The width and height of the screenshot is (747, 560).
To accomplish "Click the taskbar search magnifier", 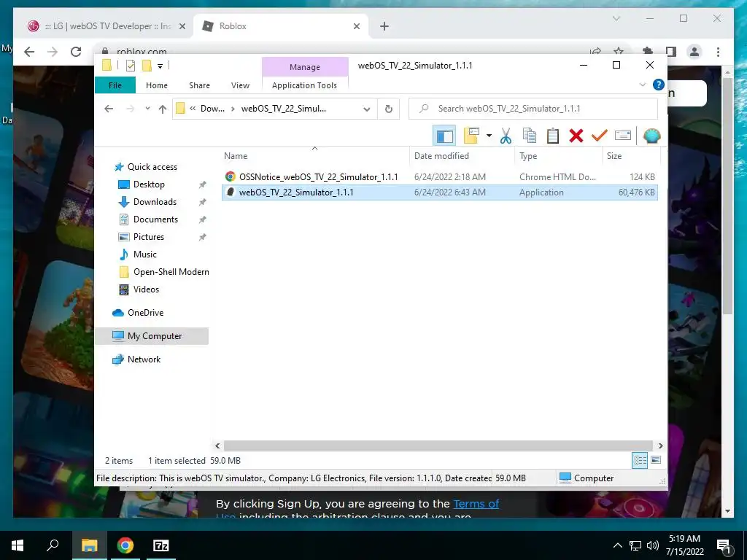I will point(53,545).
